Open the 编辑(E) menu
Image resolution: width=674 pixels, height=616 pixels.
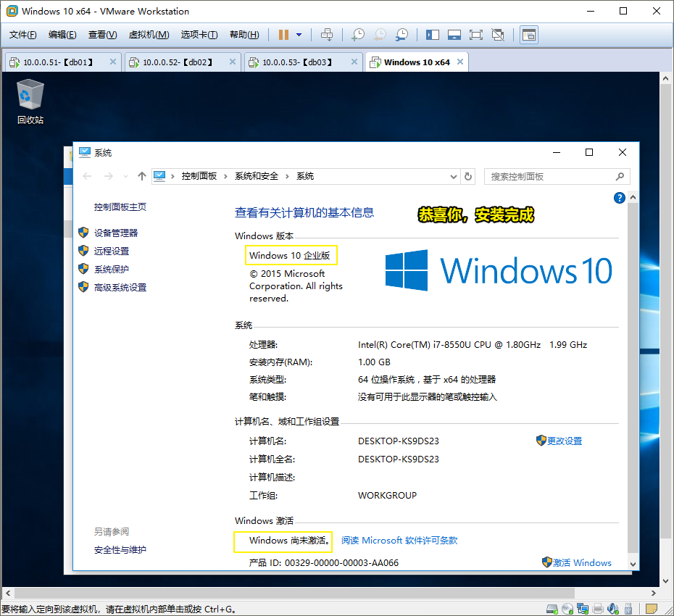62,35
